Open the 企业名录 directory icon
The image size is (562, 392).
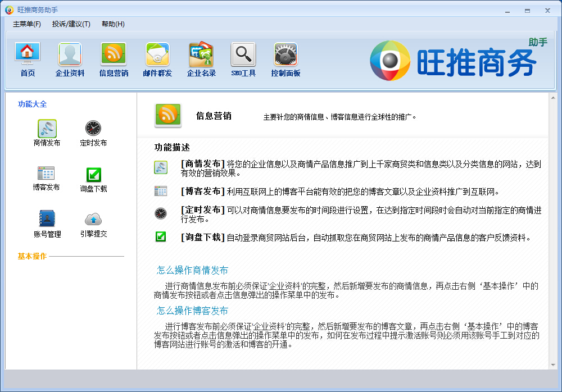[x=201, y=54]
